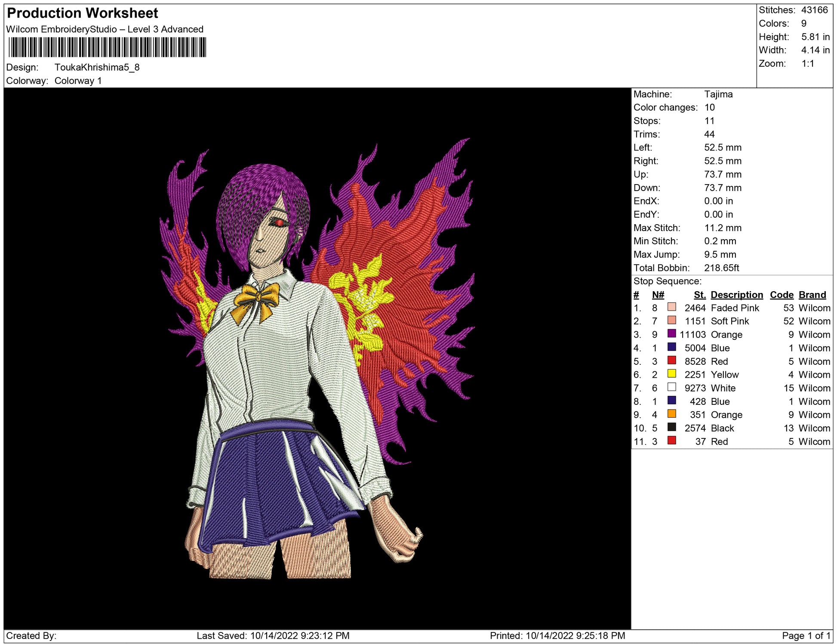Click the white swatch in row 7
Viewport: 837px width, 644px height.
pyautogui.click(x=671, y=387)
